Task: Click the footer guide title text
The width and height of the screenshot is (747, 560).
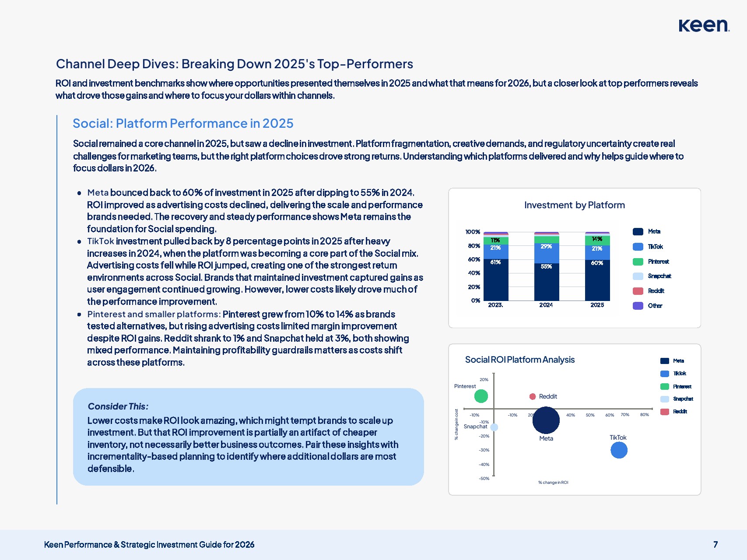Action: click(149, 545)
